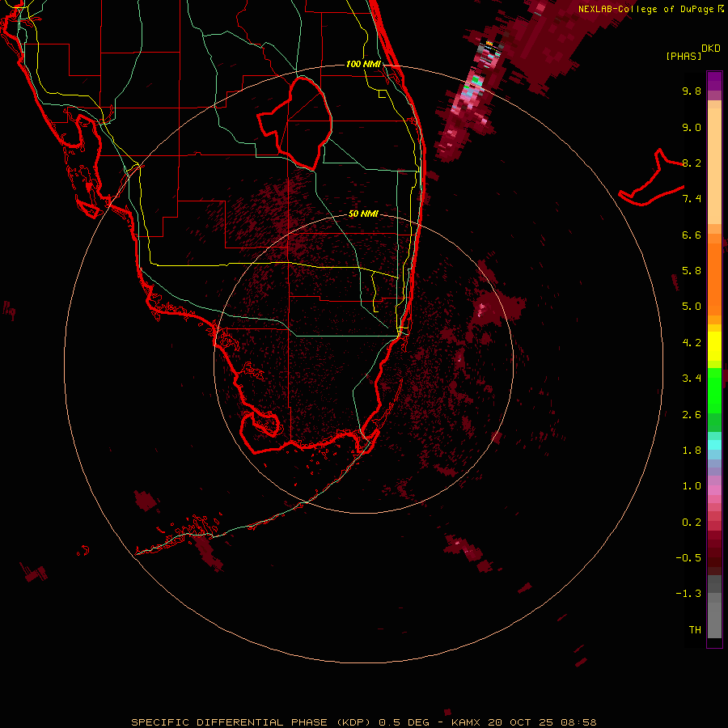Image resolution: width=728 pixels, height=728 pixels.
Task: Pick the bright green color bar segment
Action: point(714,390)
